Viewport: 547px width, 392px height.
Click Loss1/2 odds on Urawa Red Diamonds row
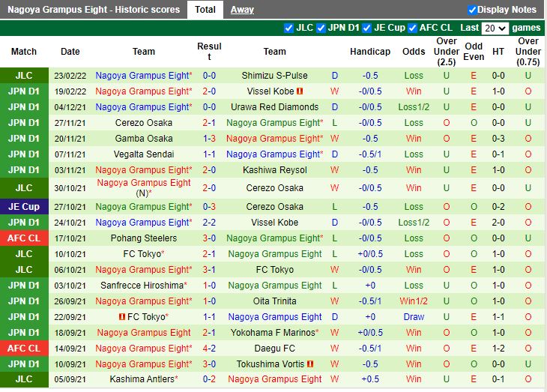414,107
